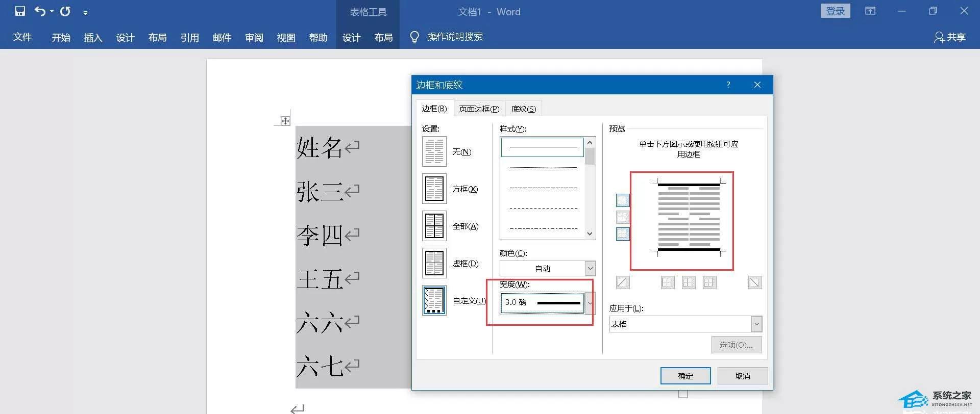Toggle the bottom border button

click(x=623, y=234)
